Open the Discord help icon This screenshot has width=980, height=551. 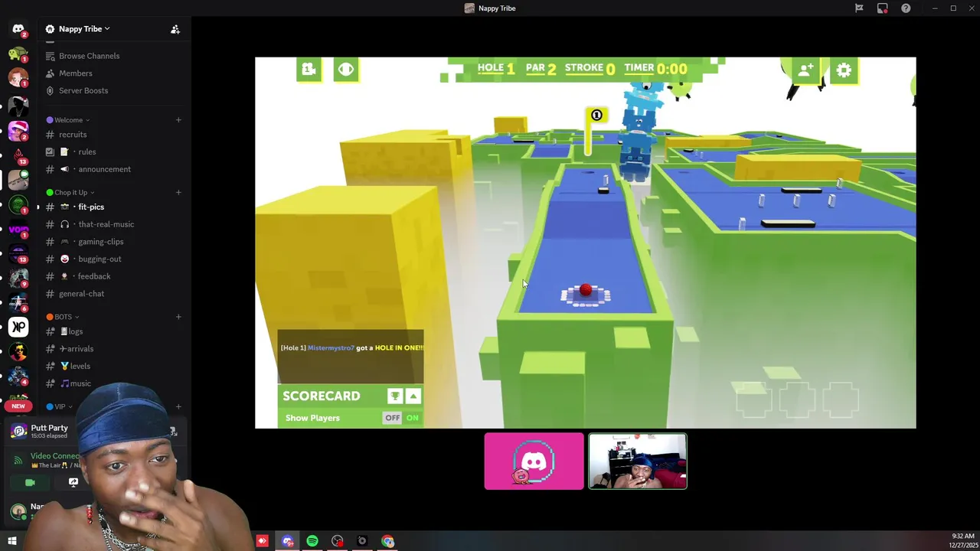point(906,8)
